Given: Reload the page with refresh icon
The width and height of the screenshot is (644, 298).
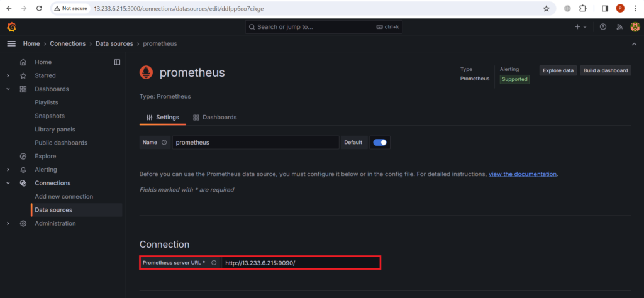Looking at the screenshot, I should click(x=39, y=8).
